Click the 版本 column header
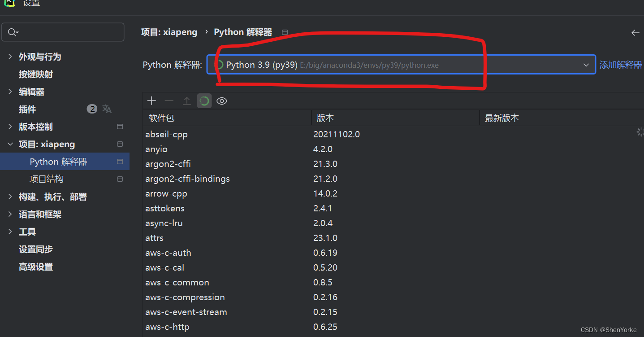This screenshot has width=644, height=337. click(395, 118)
